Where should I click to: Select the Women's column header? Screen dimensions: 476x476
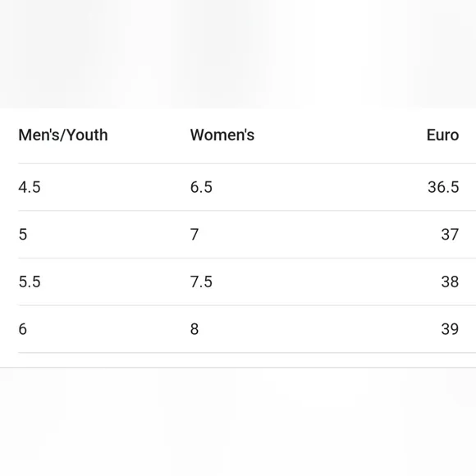click(x=222, y=135)
